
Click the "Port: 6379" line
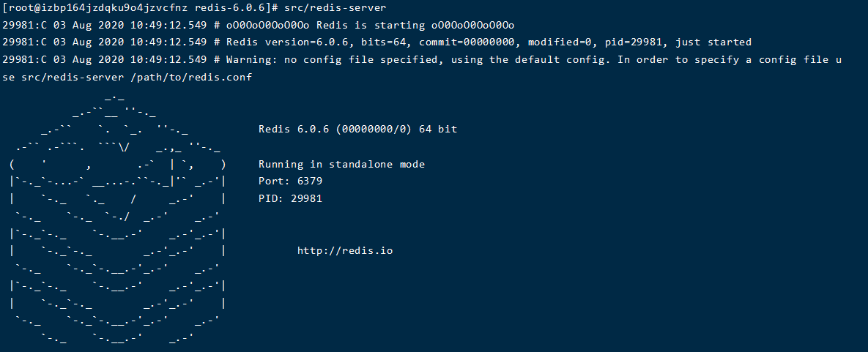pos(290,181)
